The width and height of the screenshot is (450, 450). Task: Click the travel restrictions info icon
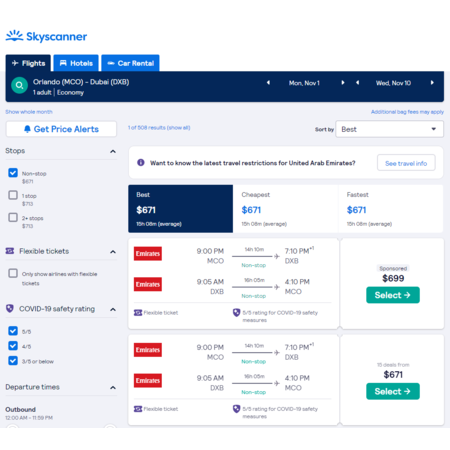point(141,163)
